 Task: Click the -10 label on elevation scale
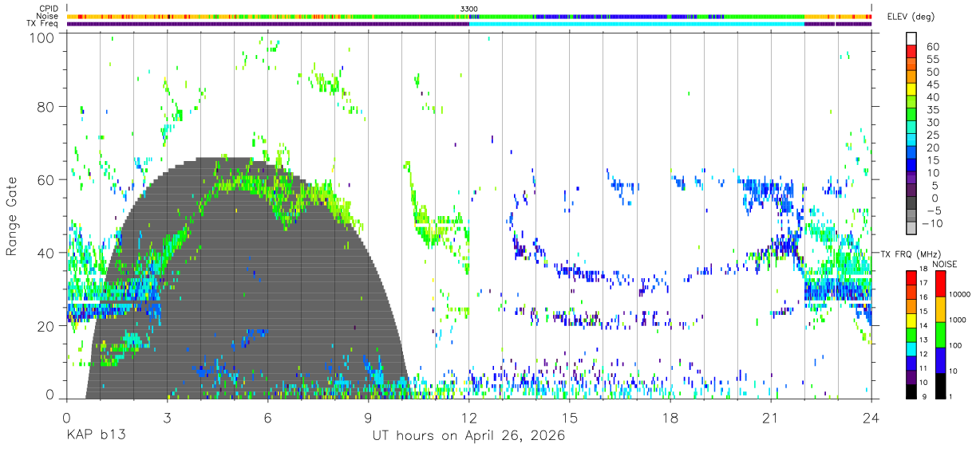pyautogui.click(x=931, y=223)
